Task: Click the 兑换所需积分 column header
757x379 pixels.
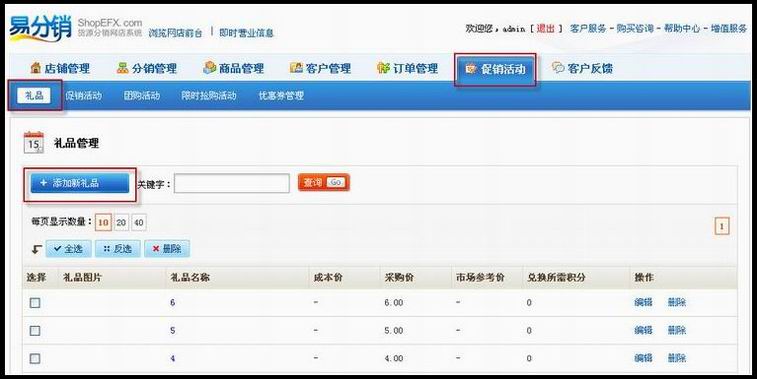Action: point(556,278)
